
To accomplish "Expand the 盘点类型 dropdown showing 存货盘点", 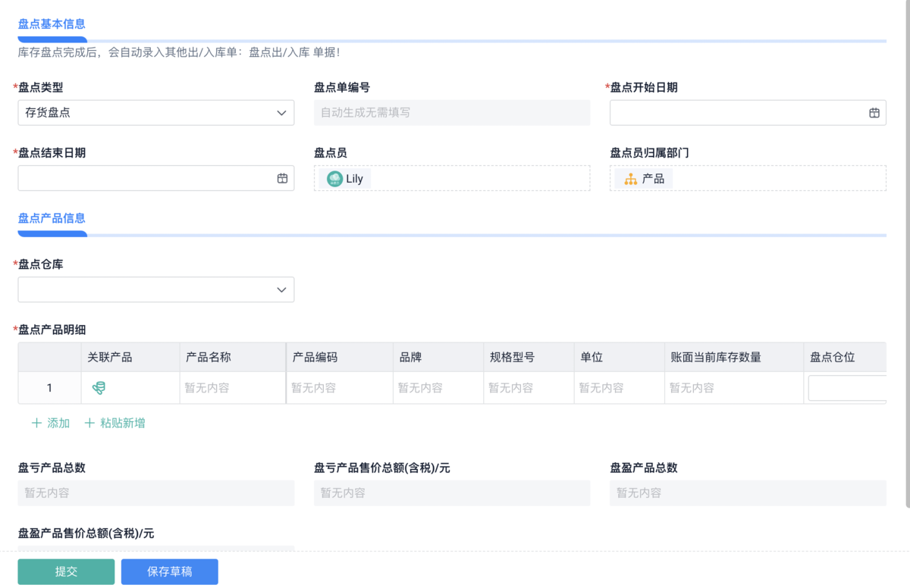I will [155, 113].
